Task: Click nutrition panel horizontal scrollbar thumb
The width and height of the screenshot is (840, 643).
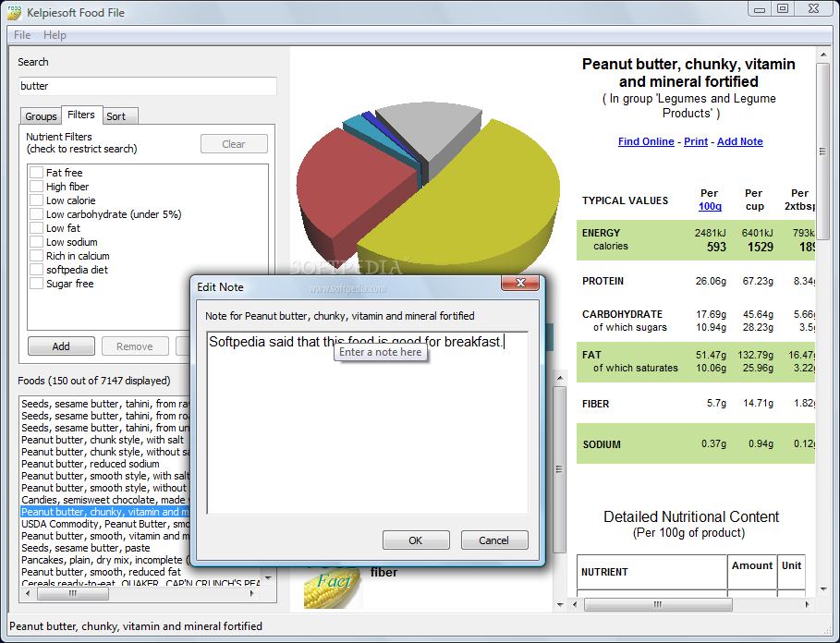Action: coord(658,604)
